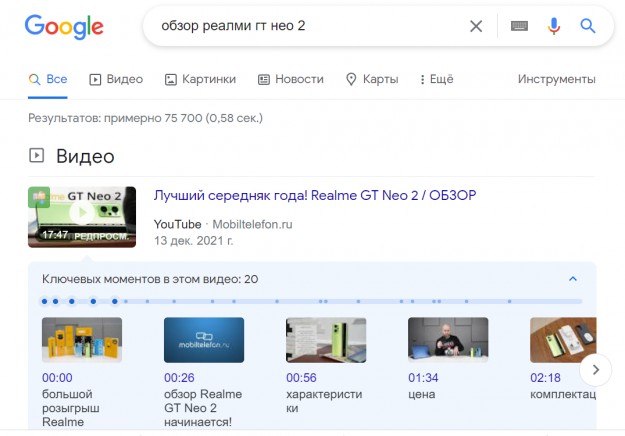Switch to the Картинки tab
Screen dimensions: 625x436
pos(200,79)
